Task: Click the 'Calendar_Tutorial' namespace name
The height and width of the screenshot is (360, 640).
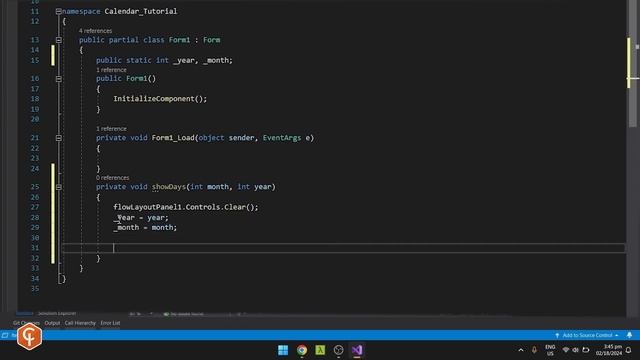Action: point(141,11)
